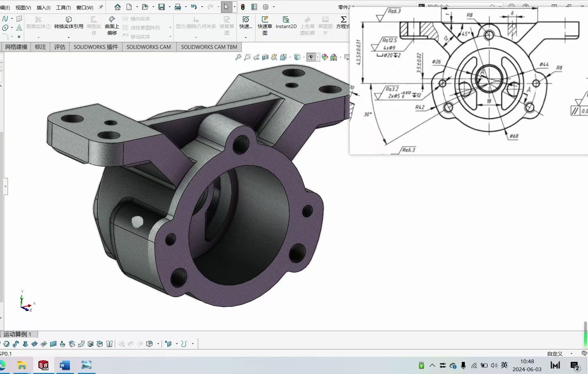The height and width of the screenshot is (374, 588).
Task: Toggle the Select cursor tool
Action: point(226,7)
